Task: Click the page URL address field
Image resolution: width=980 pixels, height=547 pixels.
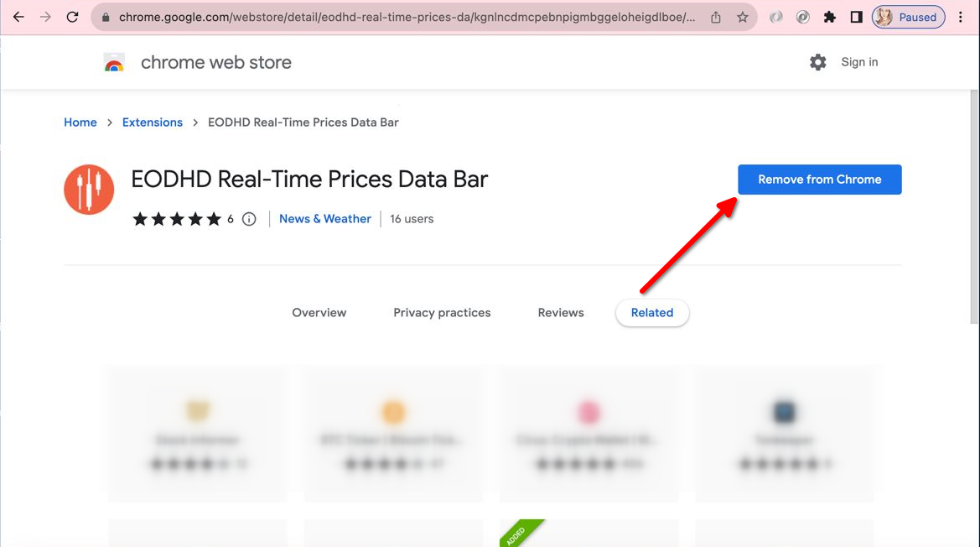Action: 407,18
